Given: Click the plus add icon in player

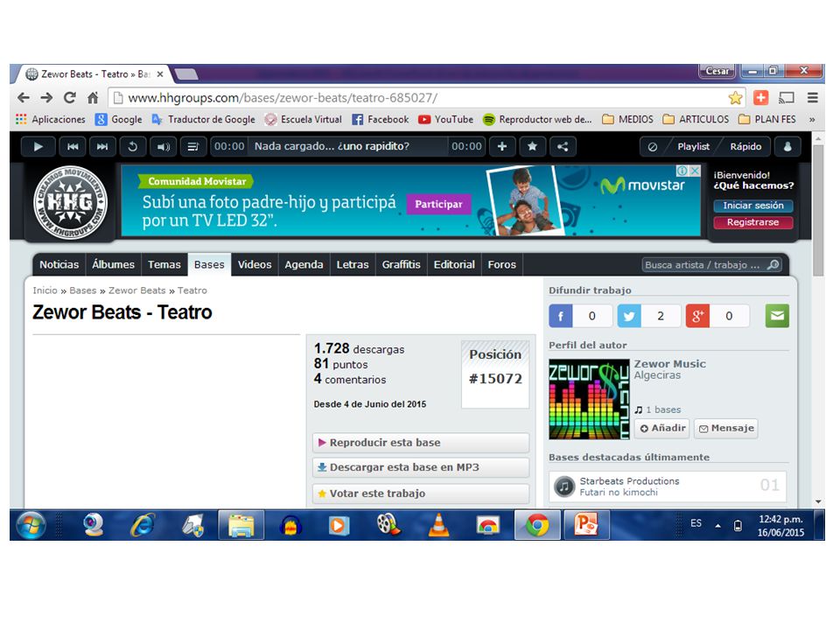Looking at the screenshot, I should pos(502,146).
